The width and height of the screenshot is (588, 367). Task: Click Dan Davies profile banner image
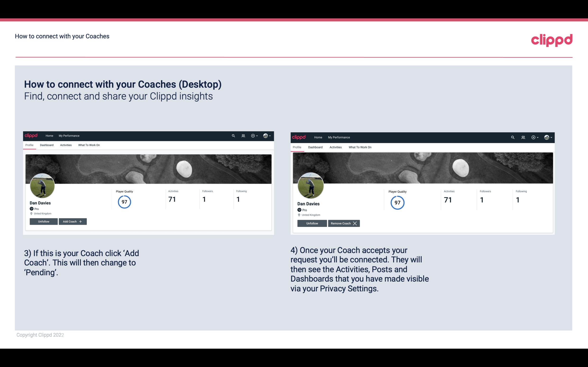pos(149,169)
